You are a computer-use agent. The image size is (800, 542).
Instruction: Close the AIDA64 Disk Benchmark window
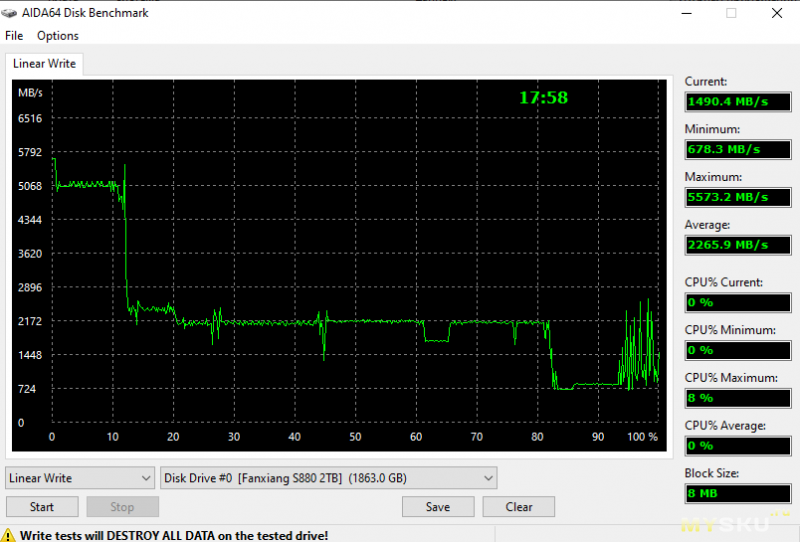coord(777,13)
